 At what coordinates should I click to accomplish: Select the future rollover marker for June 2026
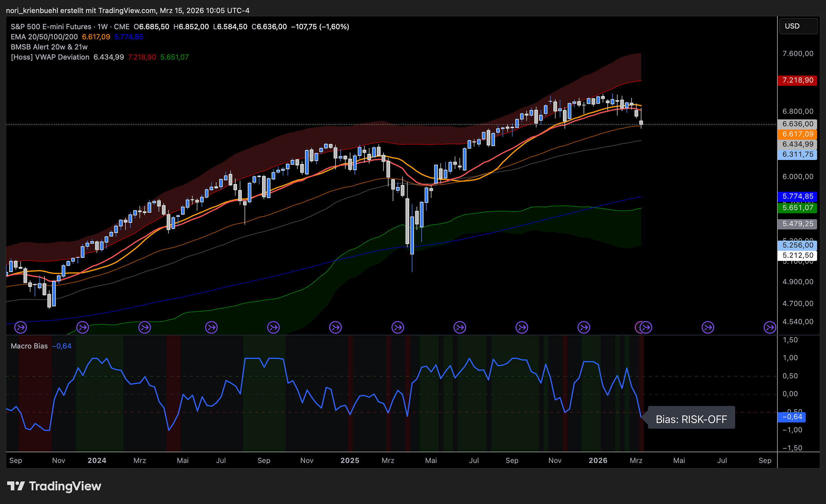pyautogui.click(x=708, y=327)
